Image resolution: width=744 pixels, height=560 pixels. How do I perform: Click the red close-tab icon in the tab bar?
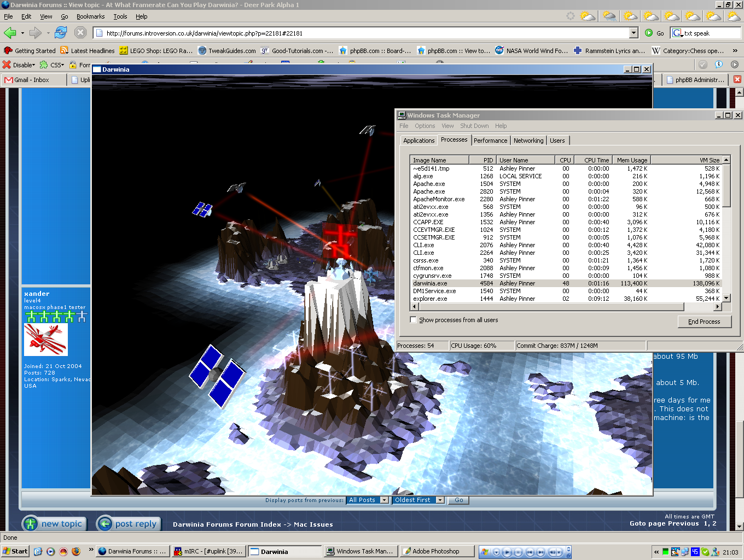point(737,79)
